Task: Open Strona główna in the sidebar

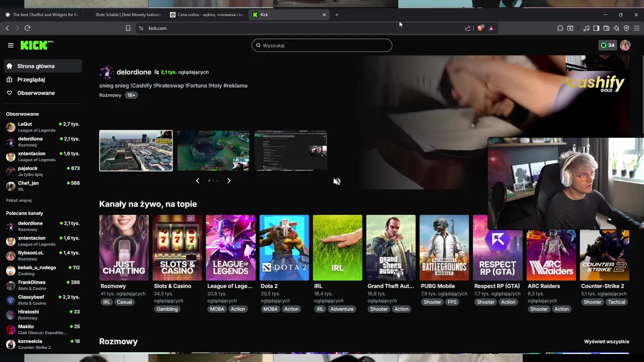Action: (x=43, y=66)
